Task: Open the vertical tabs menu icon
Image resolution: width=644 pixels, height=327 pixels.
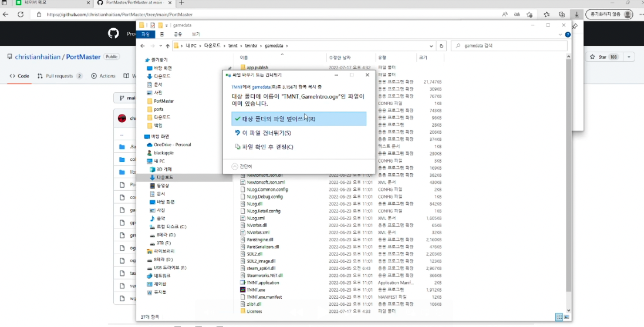Action: coord(5,3)
